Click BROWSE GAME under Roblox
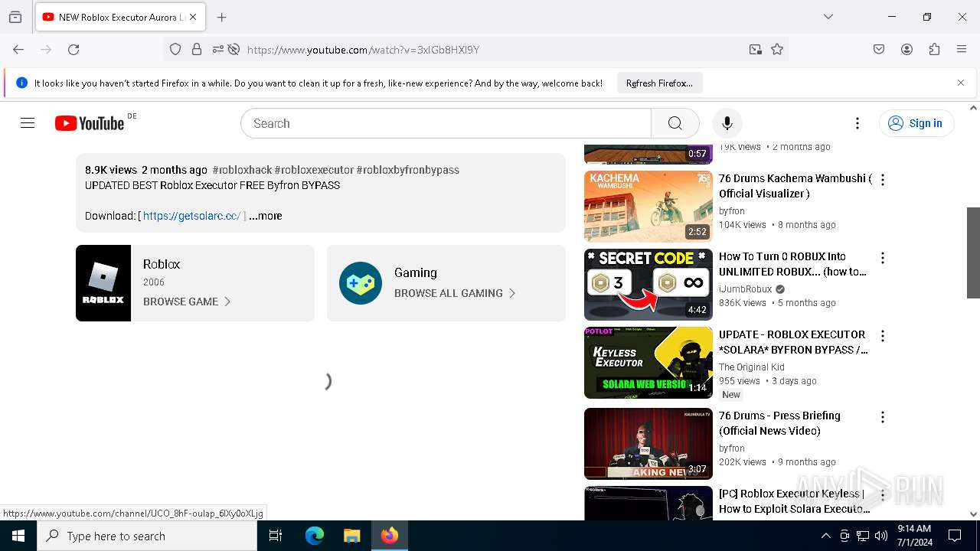 187,302
